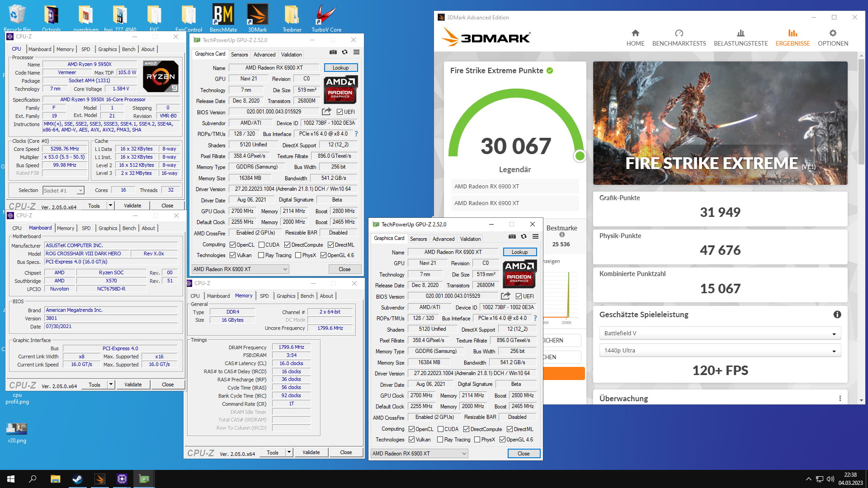This screenshot has height=488, width=868.
Task: Toggle the OpenCL checkbox in the upper GPU-Z
Action: 232,245
